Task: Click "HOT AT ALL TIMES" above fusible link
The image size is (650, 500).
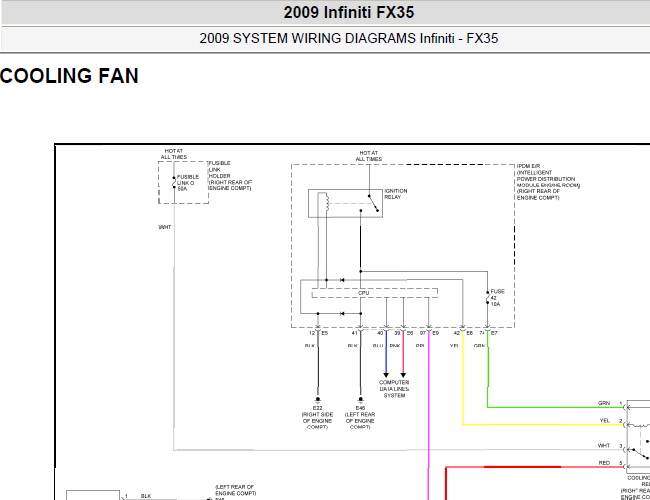Action: point(174,154)
